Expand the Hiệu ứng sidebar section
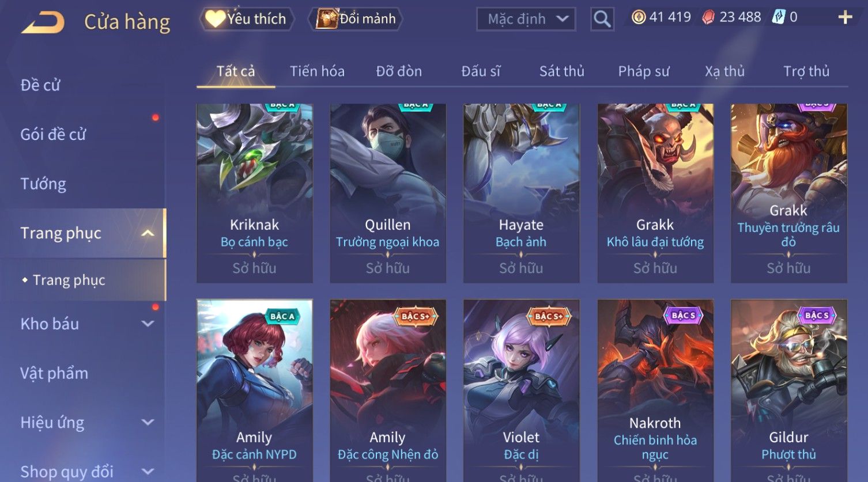The width and height of the screenshot is (868, 482). coord(148,422)
